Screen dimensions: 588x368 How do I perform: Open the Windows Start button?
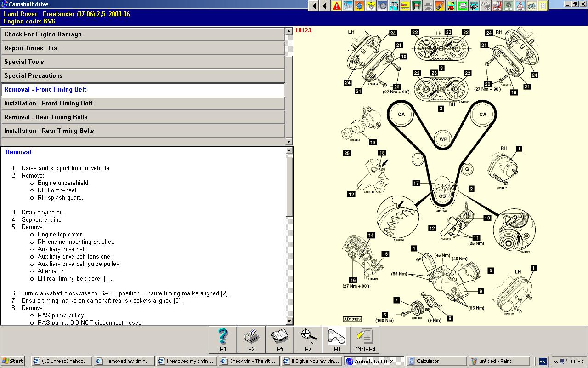coord(13,361)
